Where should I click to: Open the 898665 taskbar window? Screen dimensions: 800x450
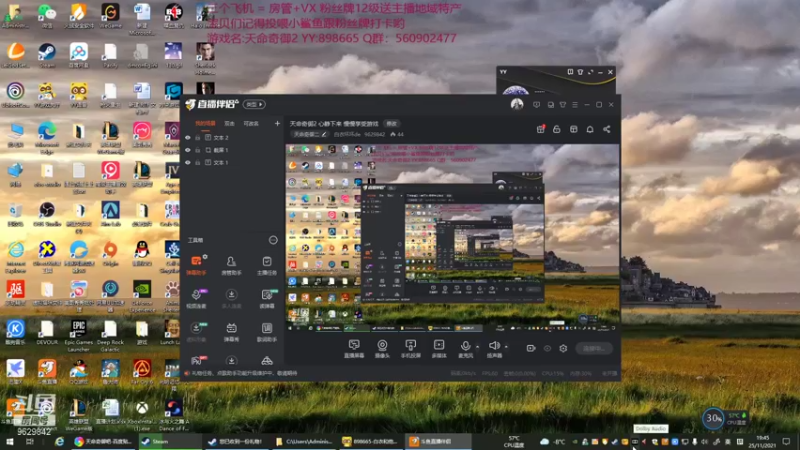pyautogui.click(x=370, y=441)
